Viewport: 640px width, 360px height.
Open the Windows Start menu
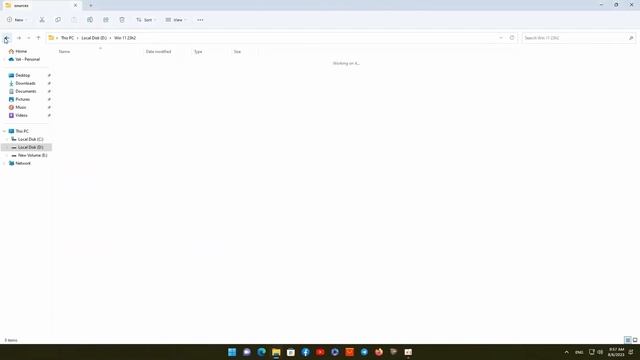pos(232,352)
